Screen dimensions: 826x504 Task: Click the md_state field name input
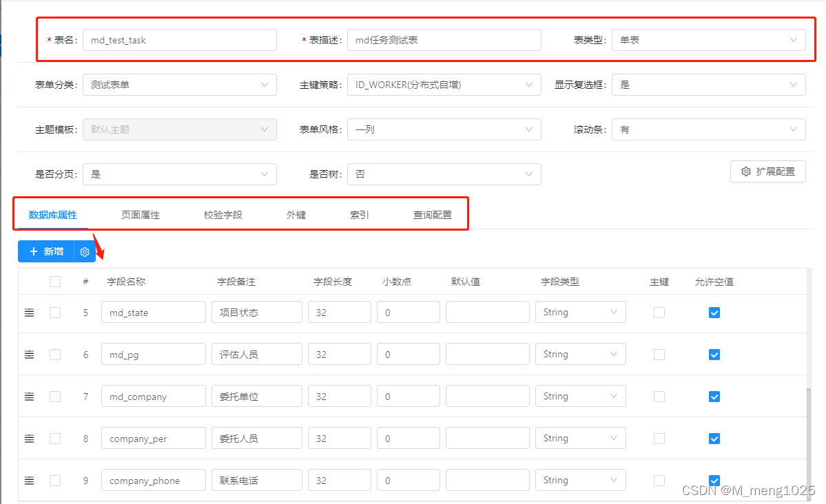(x=154, y=313)
